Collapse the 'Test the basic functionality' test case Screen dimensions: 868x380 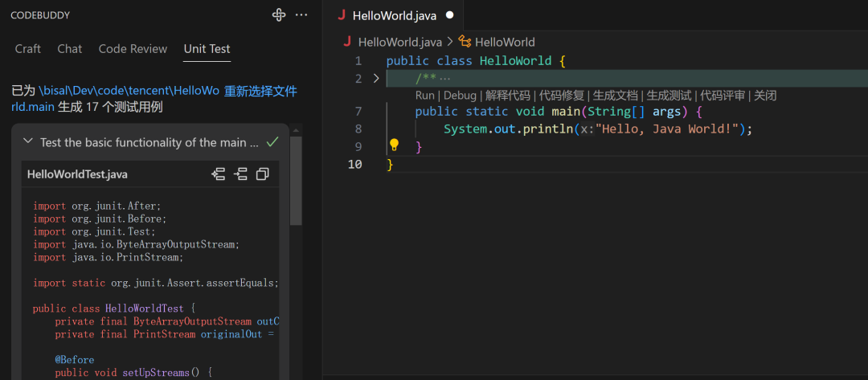point(27,141)
